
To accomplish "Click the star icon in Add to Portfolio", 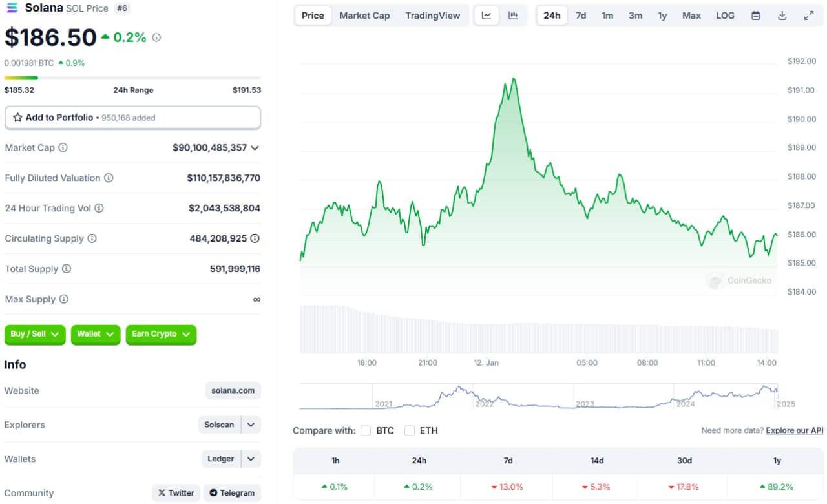I will 17,118.
